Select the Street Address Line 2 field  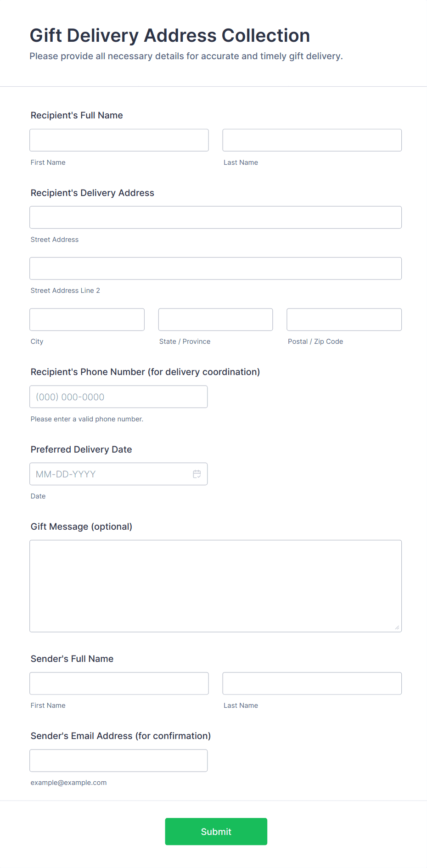215,269
